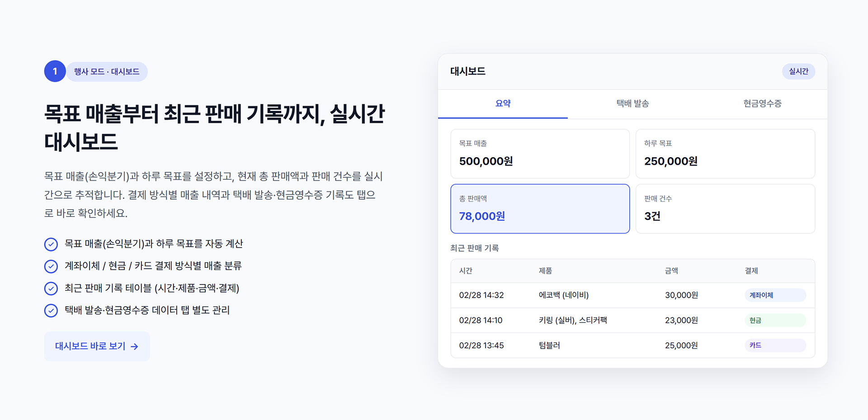
Task: Click the 목표 매출 500,000원 card
Action: point(540,154)
